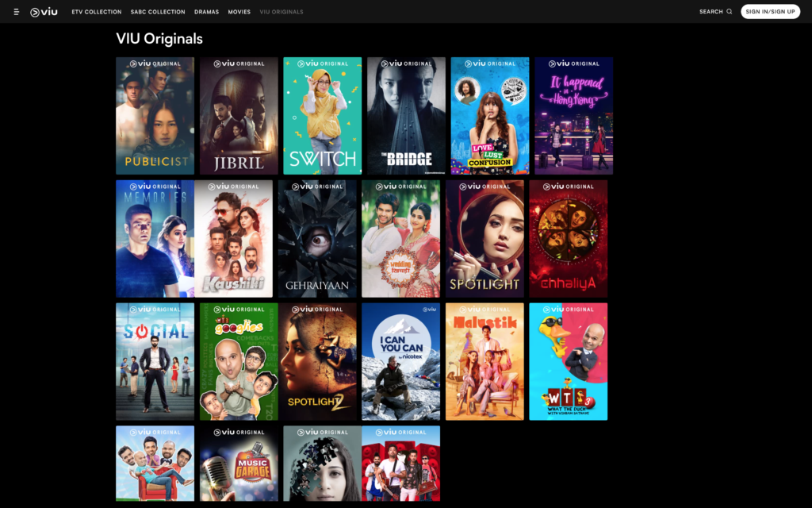Click the Gehraiyaan poster
Image resolution: width=812 pixels, height=508 pixels.
(x=317, y=239)
